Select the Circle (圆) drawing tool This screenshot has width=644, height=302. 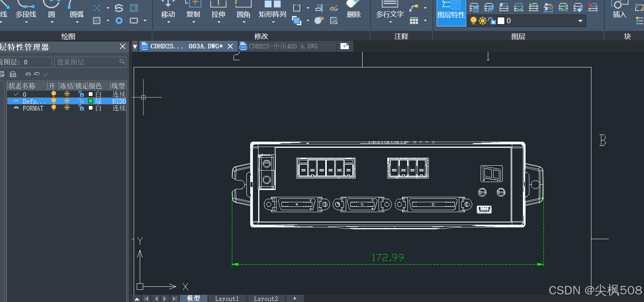(x=51, y=10)
